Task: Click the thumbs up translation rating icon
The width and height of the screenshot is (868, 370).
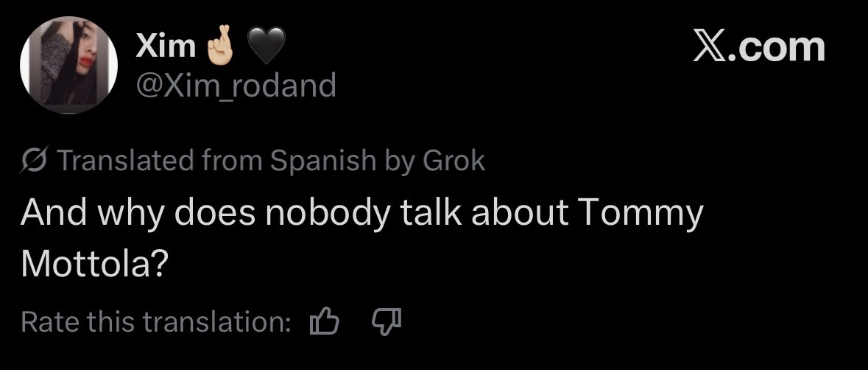Action: 325,321
